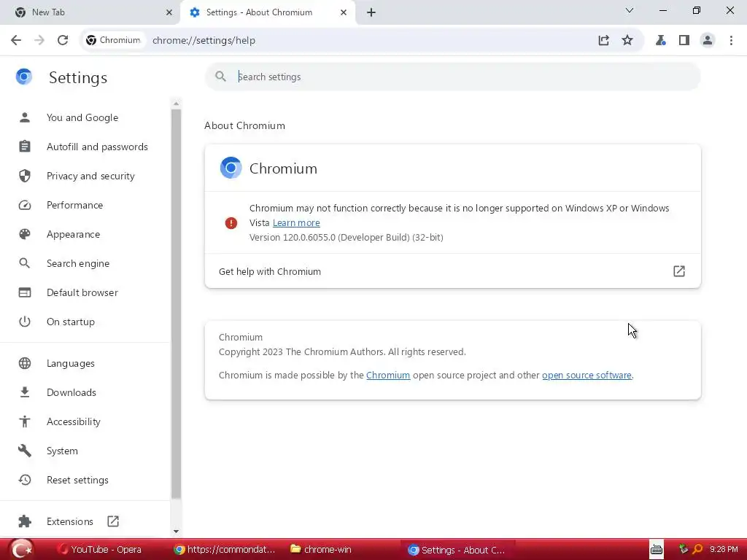
Task: Click the System wrench icon
Action: coord(25,451)
